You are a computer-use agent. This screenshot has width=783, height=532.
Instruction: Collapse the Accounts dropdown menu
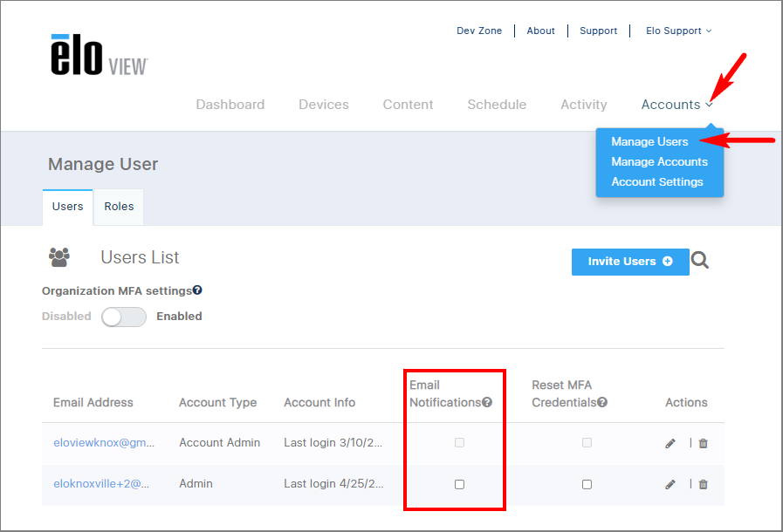point(677,105)
